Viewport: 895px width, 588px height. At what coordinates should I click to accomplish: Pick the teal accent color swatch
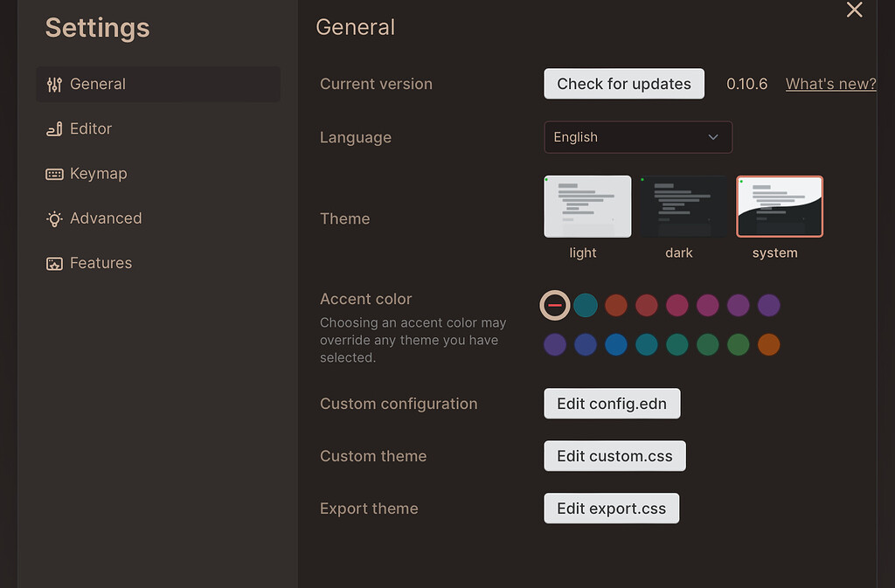tap(586, 305)
